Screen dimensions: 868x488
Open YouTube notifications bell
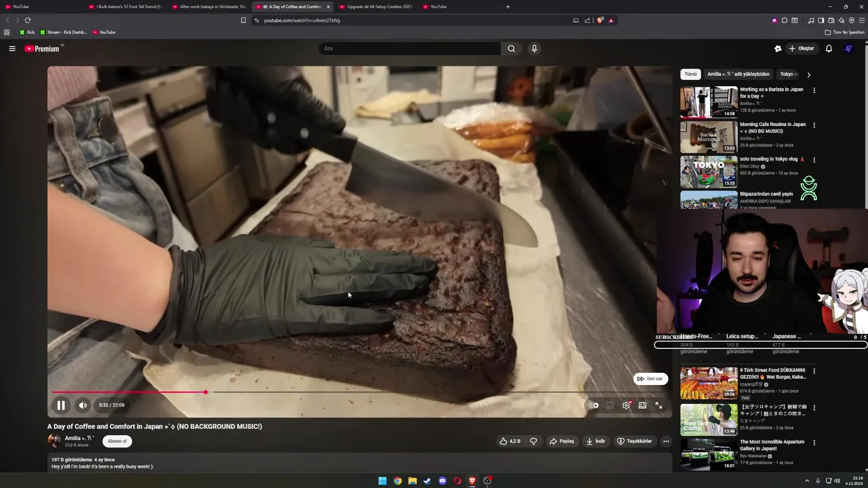pos(829,49)
